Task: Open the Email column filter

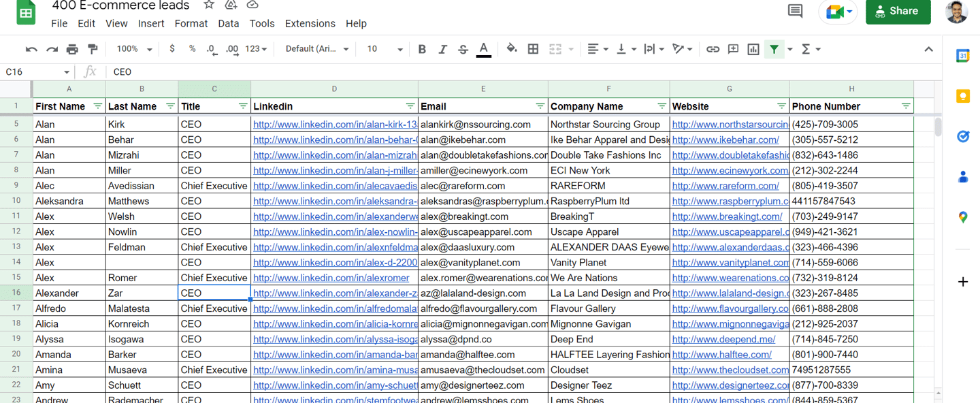Action: [540, 106]
